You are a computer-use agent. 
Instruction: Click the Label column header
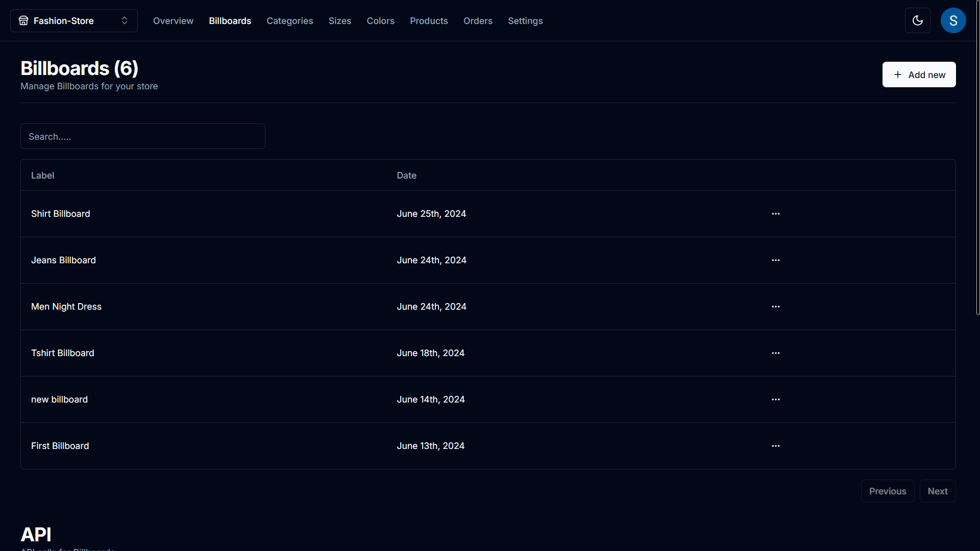pos(42,176)
